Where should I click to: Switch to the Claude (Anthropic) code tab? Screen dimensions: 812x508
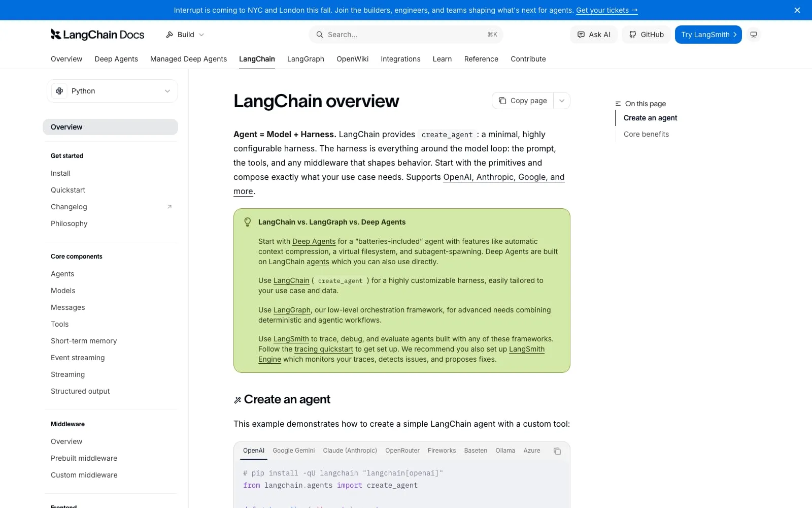(350, 451)
